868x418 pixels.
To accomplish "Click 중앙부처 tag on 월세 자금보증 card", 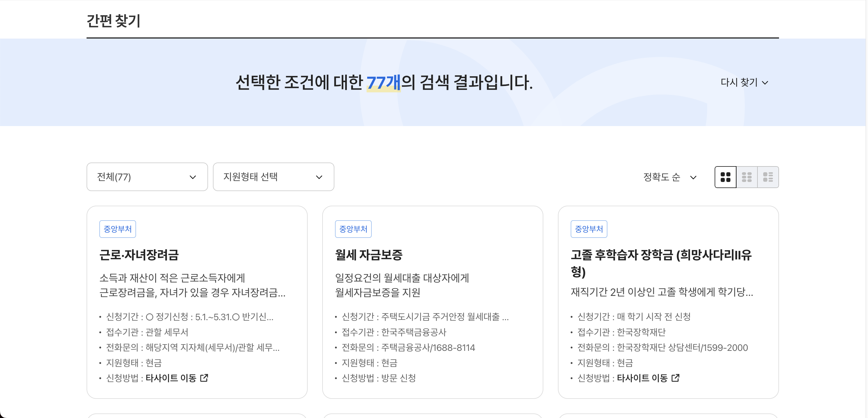I will (x=353, y=229).
